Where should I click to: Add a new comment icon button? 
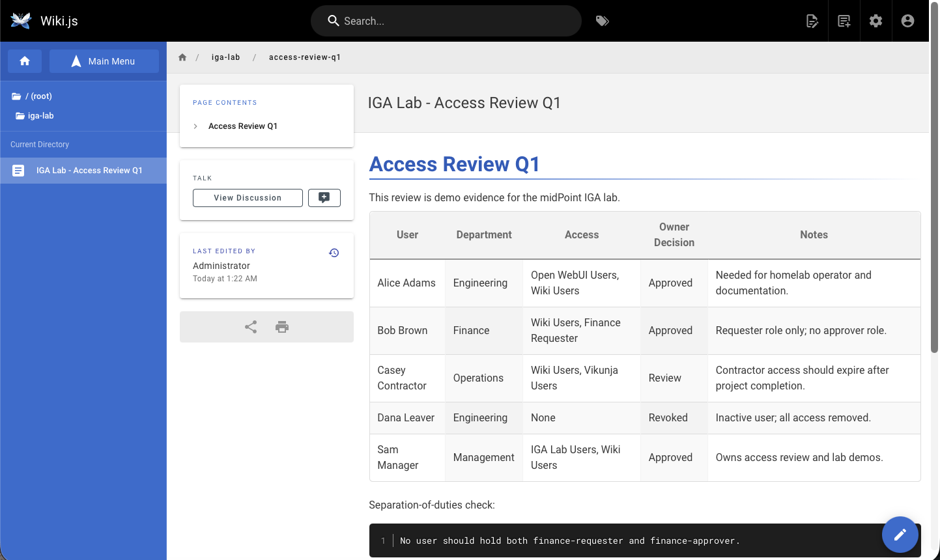click(x=324, y=198)
